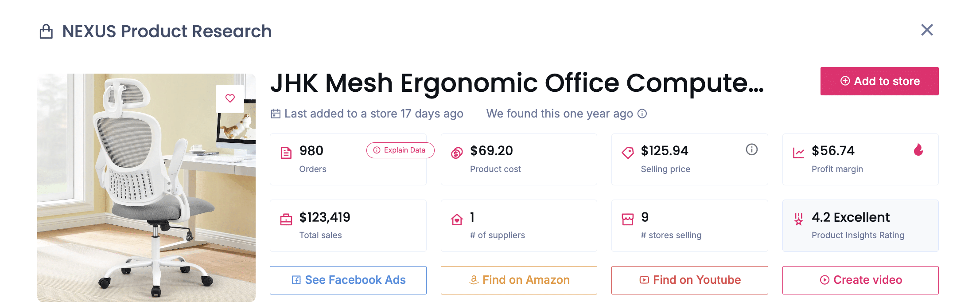This screenshot has width=980, height=306.
Task: Click the Orders document icon
Action: tap(286, 153)
